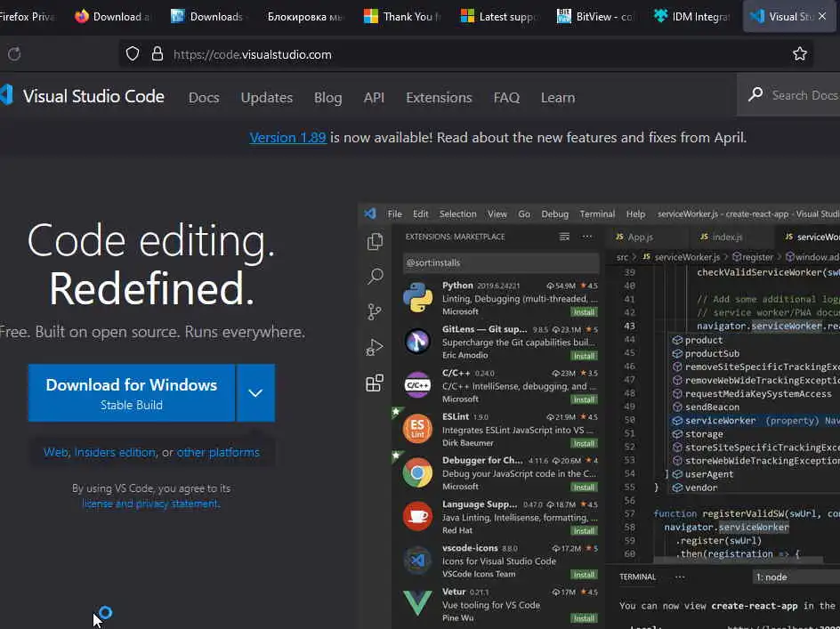
Task: Open the other platforms link
Action: tap(218, 452)
